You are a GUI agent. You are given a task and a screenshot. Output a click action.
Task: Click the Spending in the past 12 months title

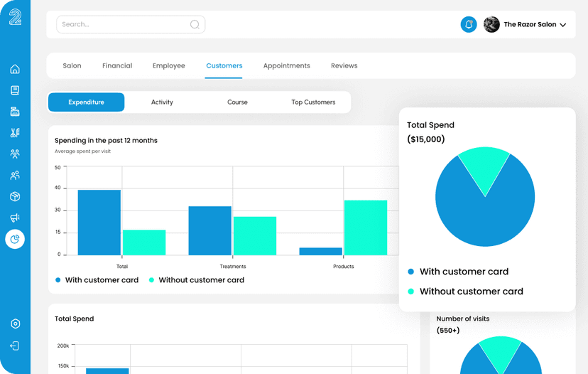coord(106,141)
